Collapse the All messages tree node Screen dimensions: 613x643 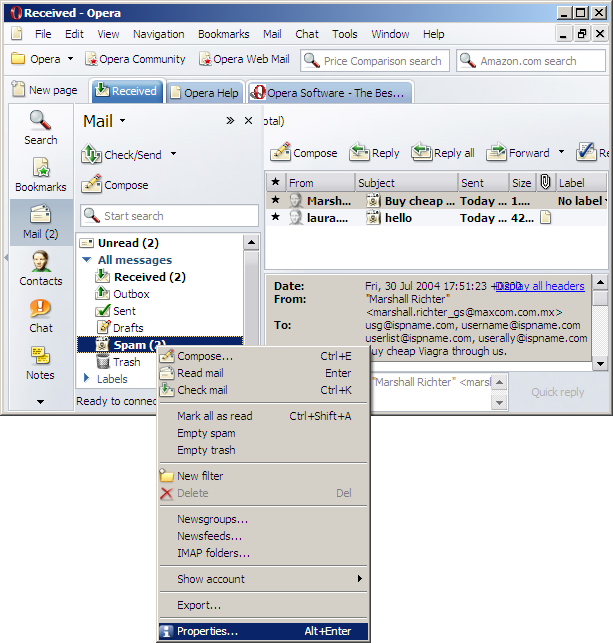[87, 260]
